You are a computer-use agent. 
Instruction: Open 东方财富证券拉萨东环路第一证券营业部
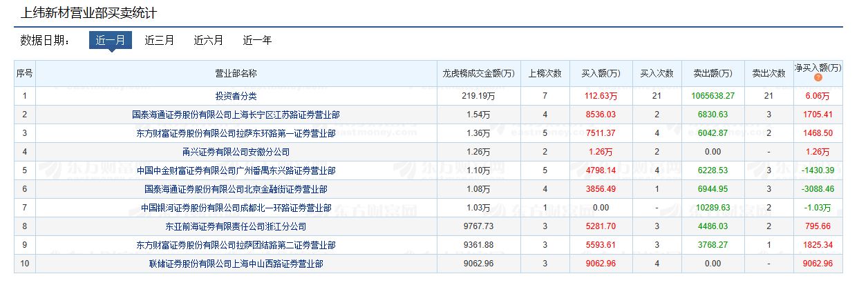236,133
